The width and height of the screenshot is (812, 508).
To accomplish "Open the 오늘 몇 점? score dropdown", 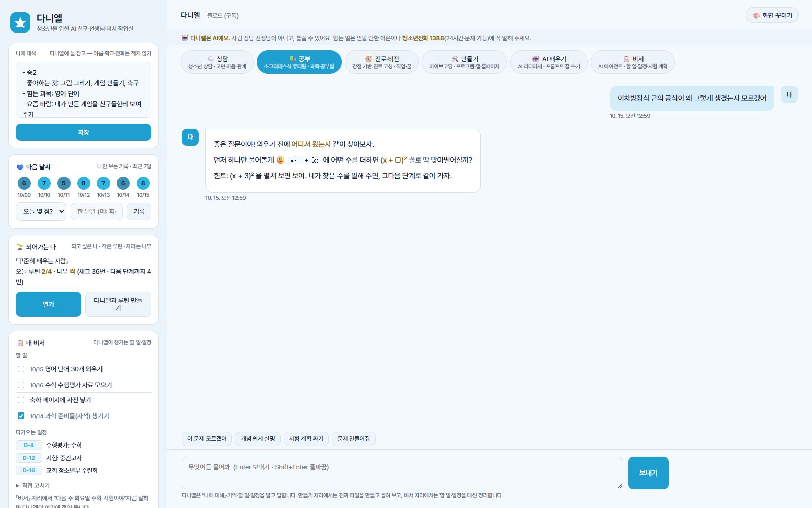I will click(x=41, y=211).
